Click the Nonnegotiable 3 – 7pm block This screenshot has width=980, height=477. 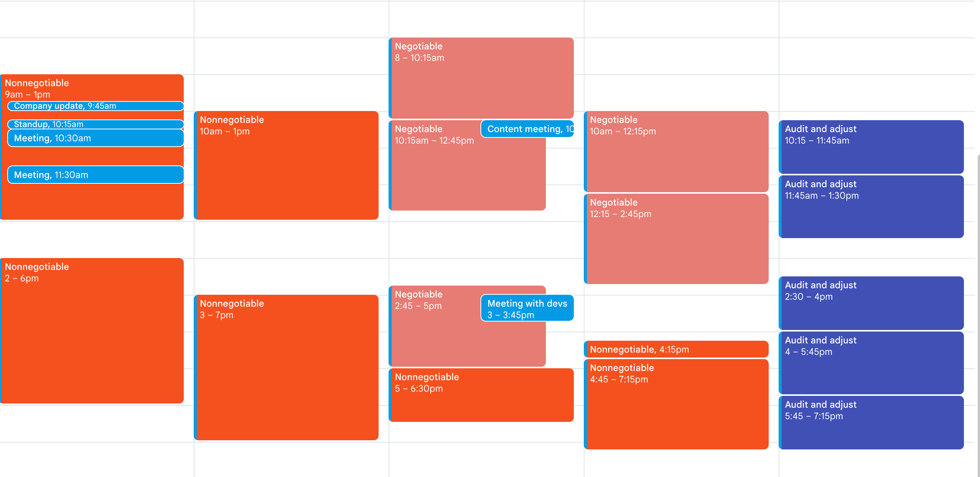[286, 368]
